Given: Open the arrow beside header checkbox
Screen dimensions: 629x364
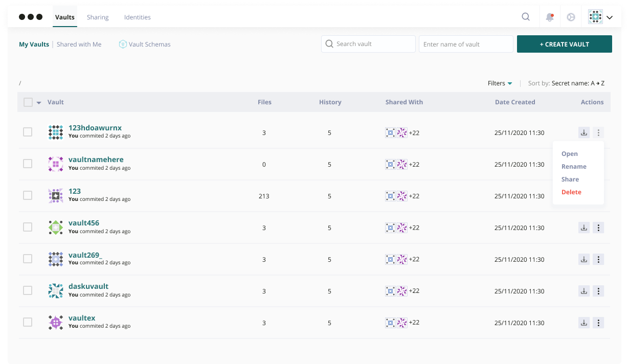Looking at the screenshot, I should click(39, 103).
